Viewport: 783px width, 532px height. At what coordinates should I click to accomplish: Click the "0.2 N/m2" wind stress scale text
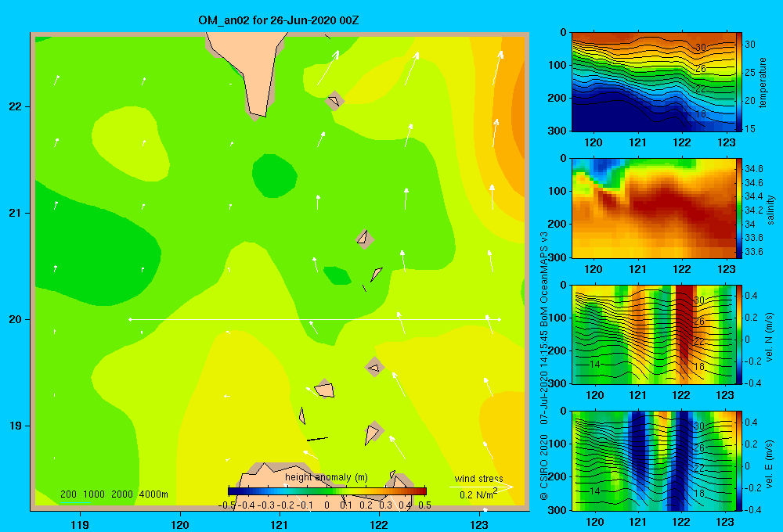[478, 494]
